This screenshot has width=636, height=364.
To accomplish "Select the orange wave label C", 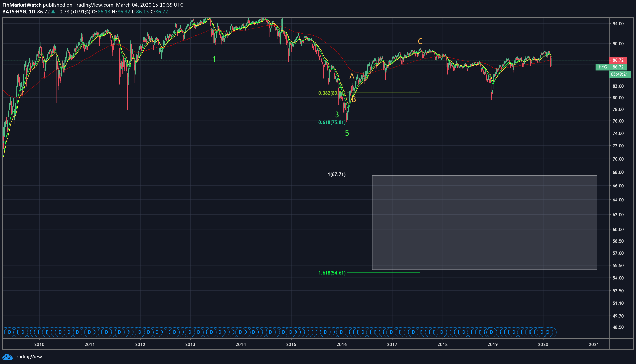I will point(420,41).
